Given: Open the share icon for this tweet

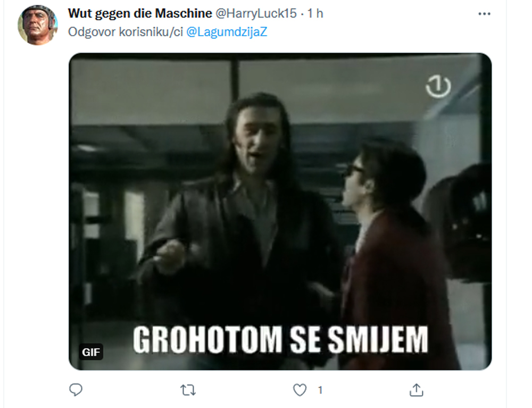Looking at the screenshot, I should (x=417, y=390).
